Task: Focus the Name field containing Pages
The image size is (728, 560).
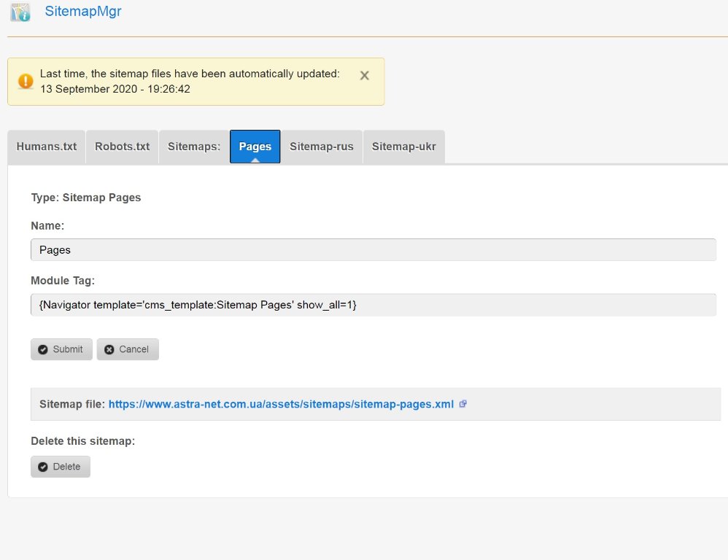Action: (x=373, y=249)
